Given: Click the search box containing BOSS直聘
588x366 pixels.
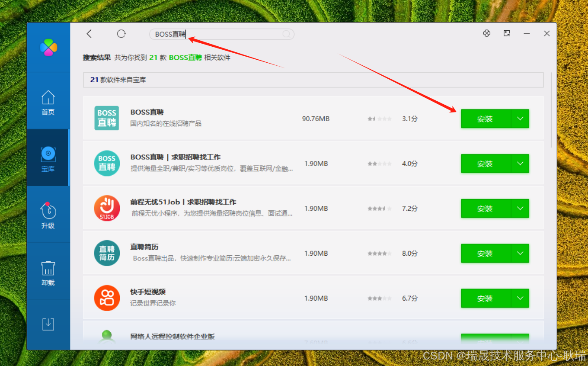Looking at the screenshot, I should [x=222, y=34].
